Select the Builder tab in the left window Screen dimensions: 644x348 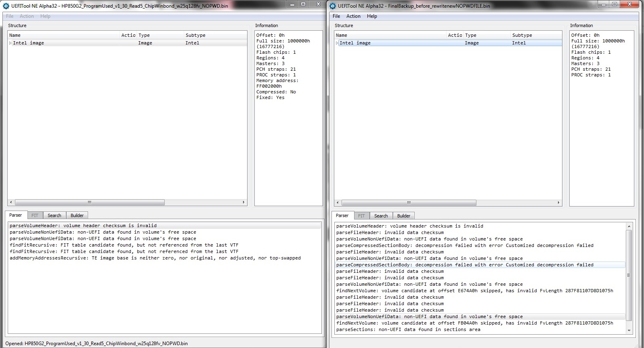(x=77, y=215)
